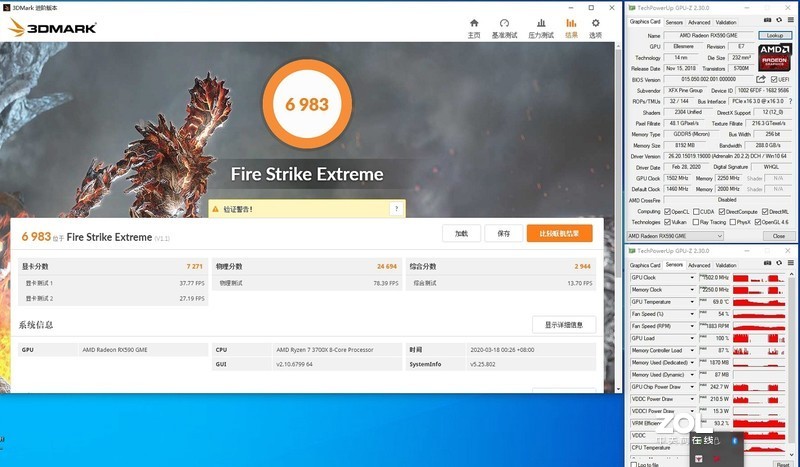The image size is (800, 467).
Task: Select the 结果 results bar-chart icon
Action: (x=571, y=23)
